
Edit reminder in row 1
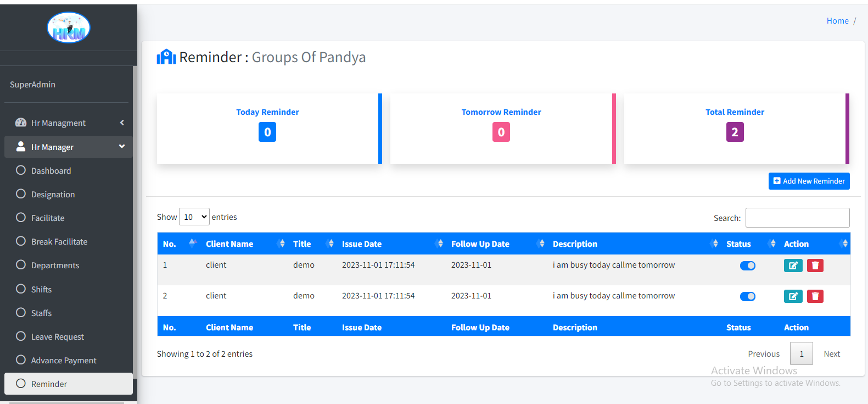[793, 265]
